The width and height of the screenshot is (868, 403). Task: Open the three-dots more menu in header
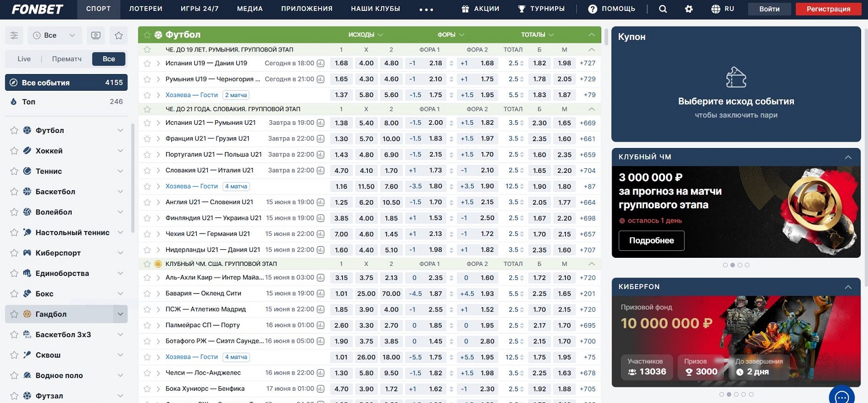pos(426,9)
